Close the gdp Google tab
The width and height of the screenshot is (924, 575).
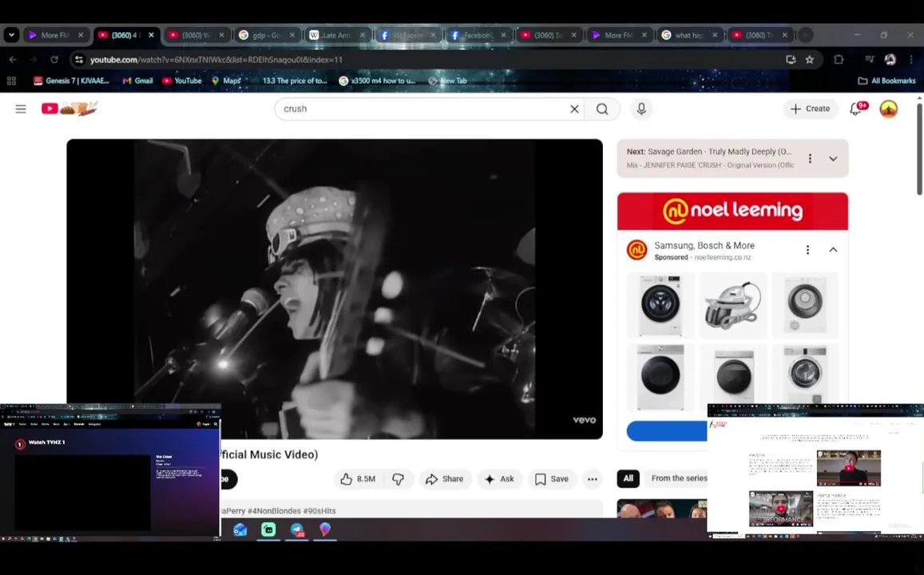[x=292, y=35]
